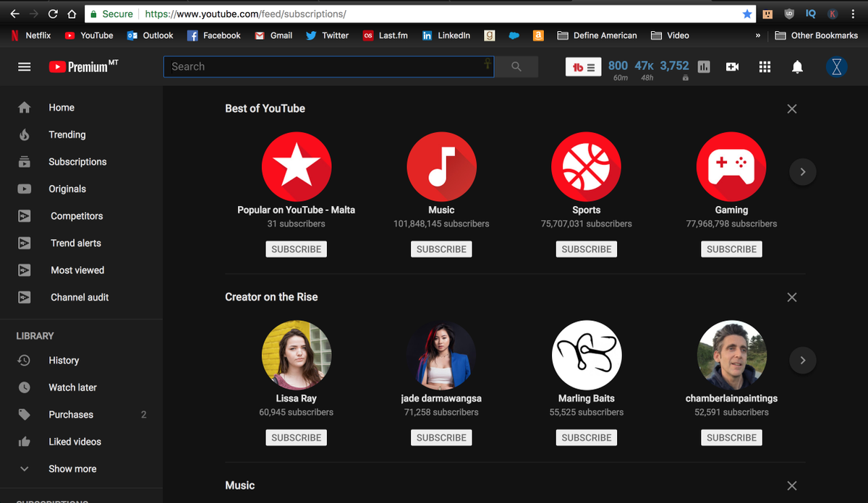This screenshot has height=503, width=868.
Task: Reload the page
Action: [53, 14]
